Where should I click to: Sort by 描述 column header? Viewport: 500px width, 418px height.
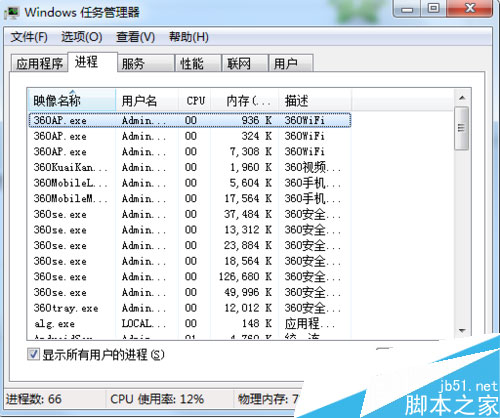point(315,100)
